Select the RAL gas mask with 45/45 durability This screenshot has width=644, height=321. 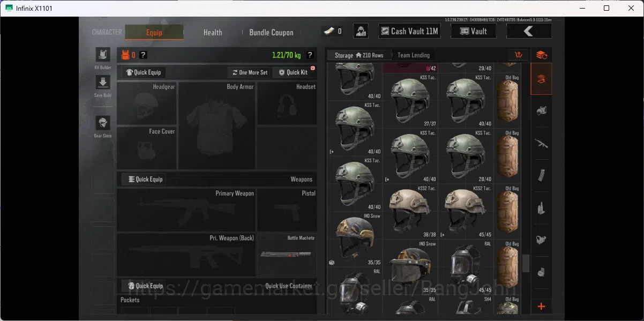[466, 267]
